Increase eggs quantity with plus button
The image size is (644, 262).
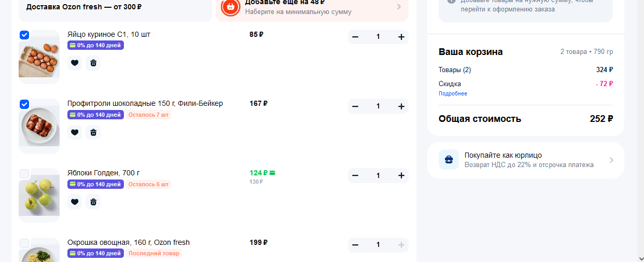401,37
